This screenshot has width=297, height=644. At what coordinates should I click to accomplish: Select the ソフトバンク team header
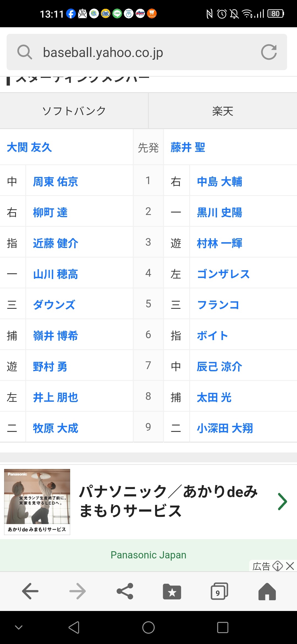74,111
